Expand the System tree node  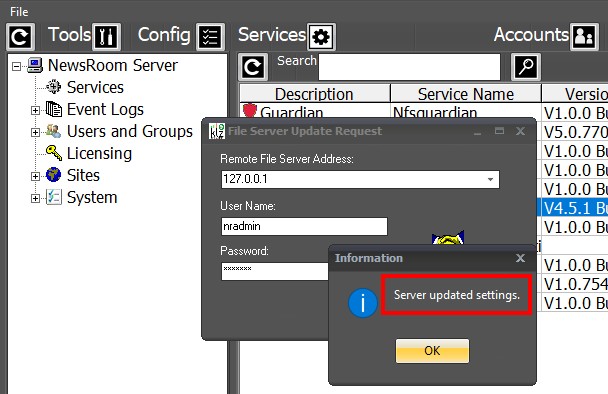pos(35,199)
